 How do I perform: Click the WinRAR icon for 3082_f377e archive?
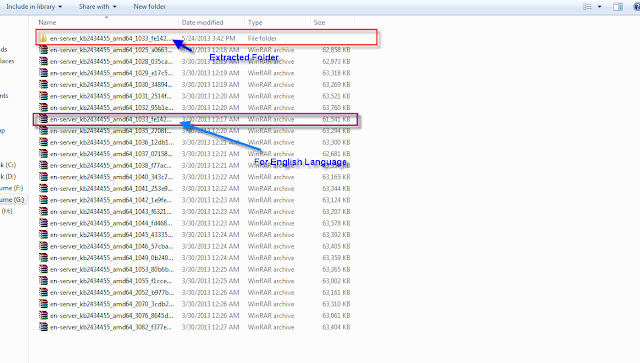click(43, 327)
